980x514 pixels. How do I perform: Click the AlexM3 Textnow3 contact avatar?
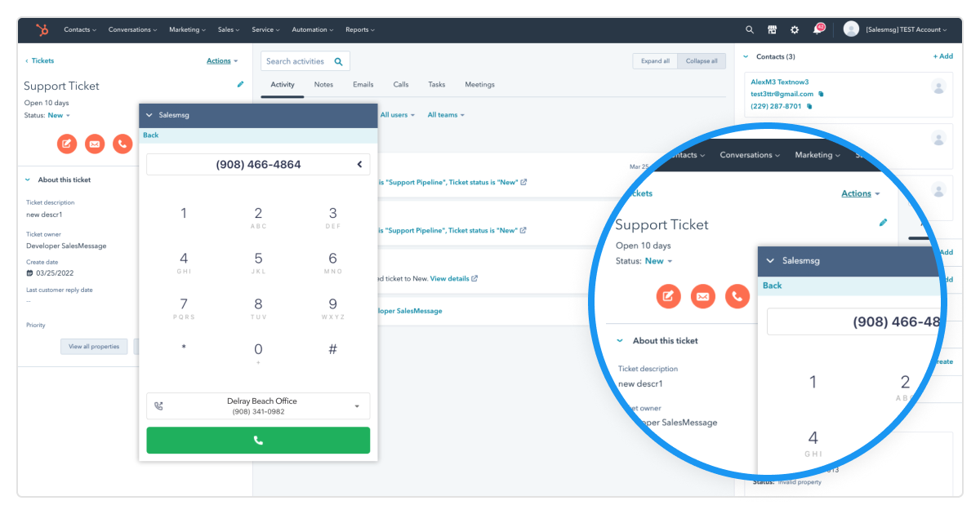tap(939, 86)
